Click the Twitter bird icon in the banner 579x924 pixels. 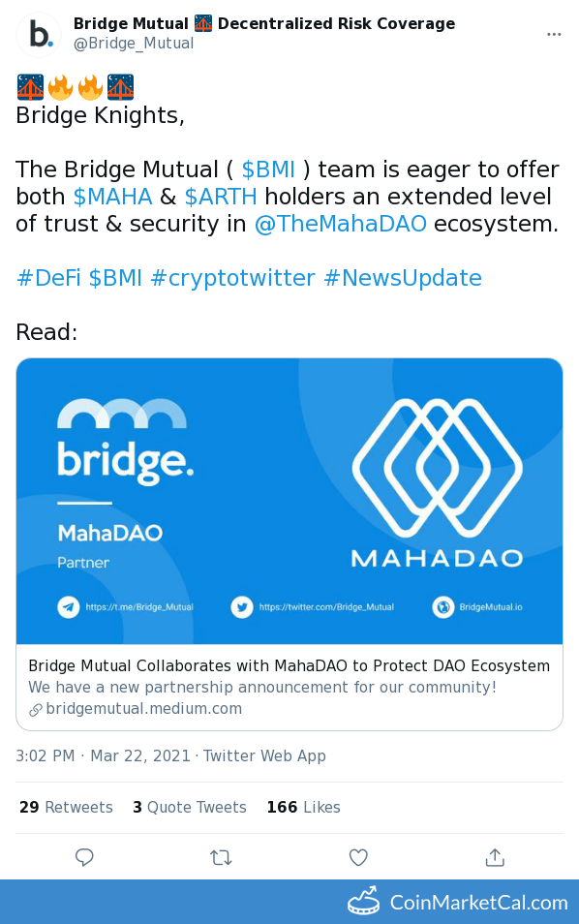241,607
